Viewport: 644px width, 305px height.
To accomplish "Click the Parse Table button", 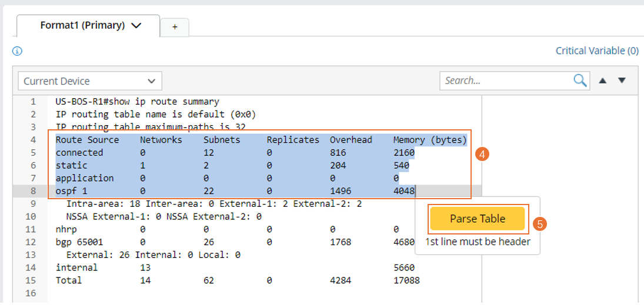I will (478, 219).
